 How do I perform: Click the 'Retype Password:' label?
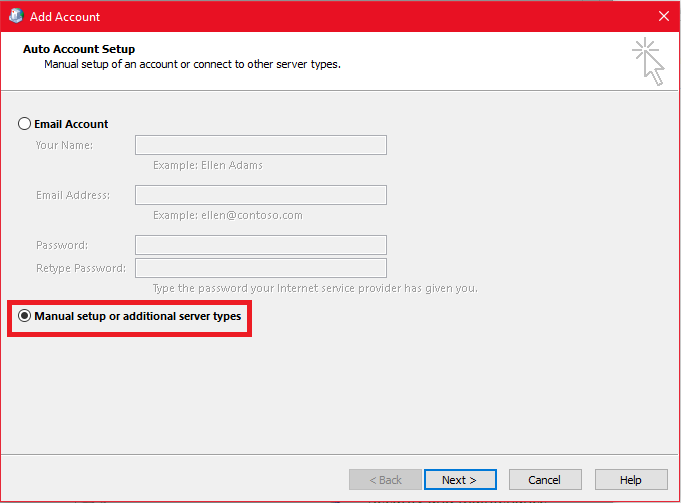pos(80,268)
